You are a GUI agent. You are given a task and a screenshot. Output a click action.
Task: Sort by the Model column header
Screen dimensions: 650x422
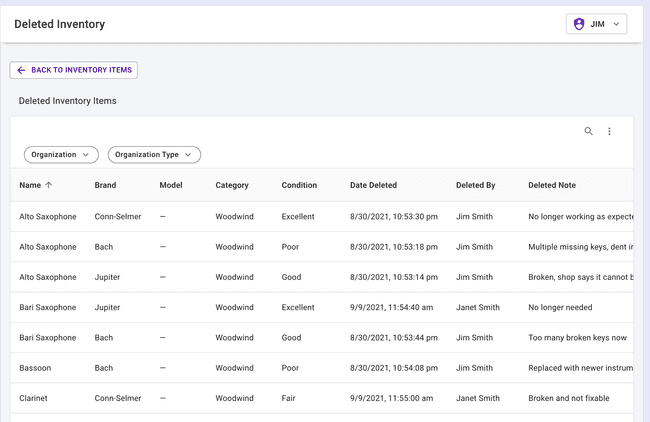point(171,185)
